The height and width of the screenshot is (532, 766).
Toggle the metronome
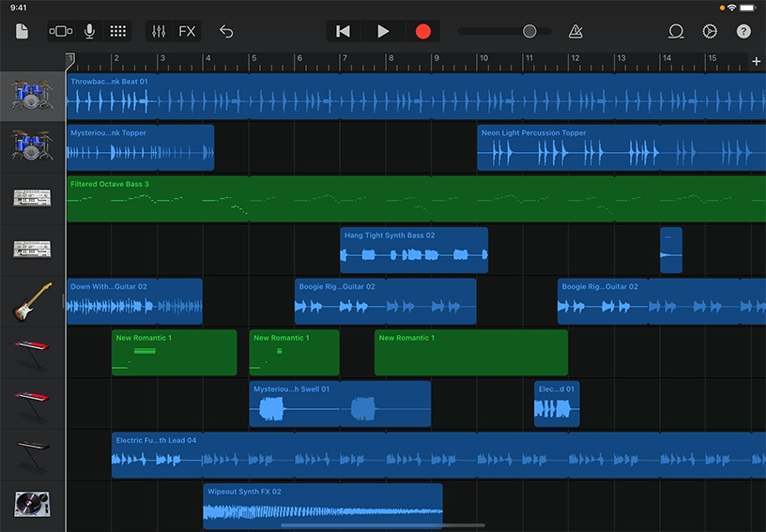click(x=575, y=31)
